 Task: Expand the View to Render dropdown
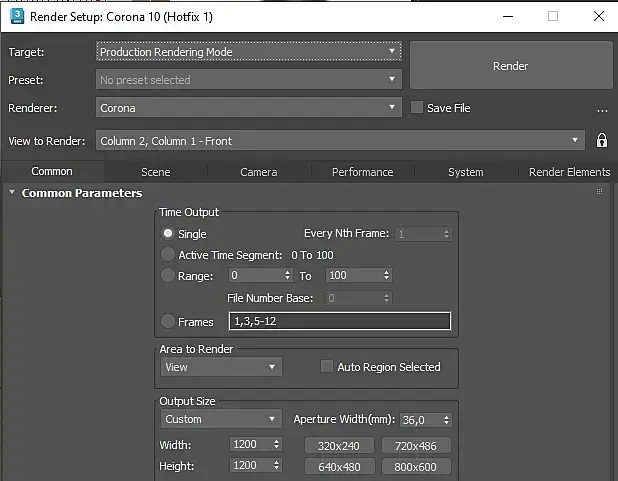tap(340, 141)
